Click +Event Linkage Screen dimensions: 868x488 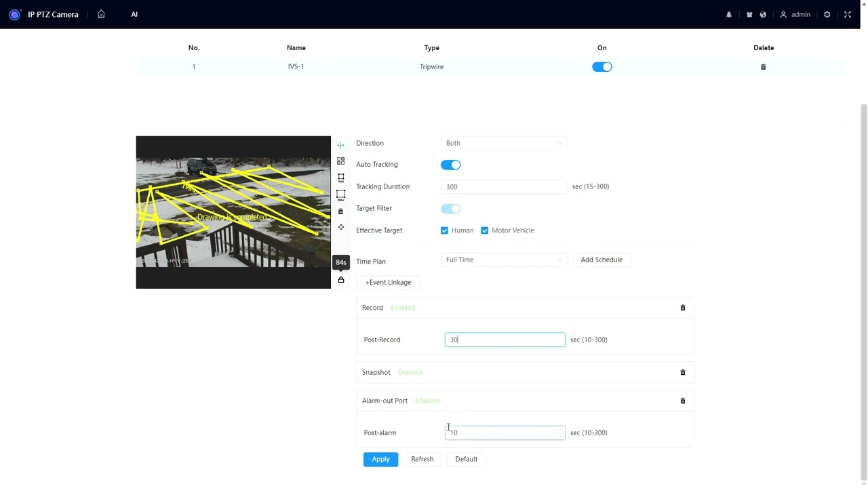point(388,283)
